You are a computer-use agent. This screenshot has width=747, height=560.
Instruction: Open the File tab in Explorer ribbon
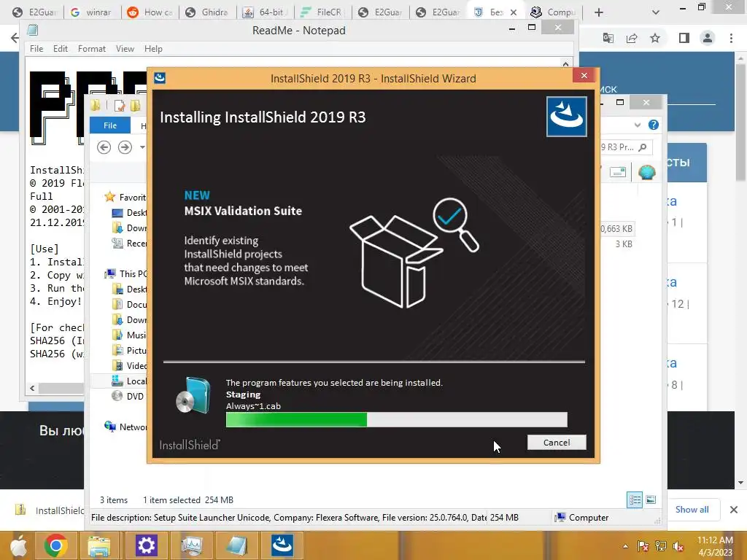click(x=110, y=125)
